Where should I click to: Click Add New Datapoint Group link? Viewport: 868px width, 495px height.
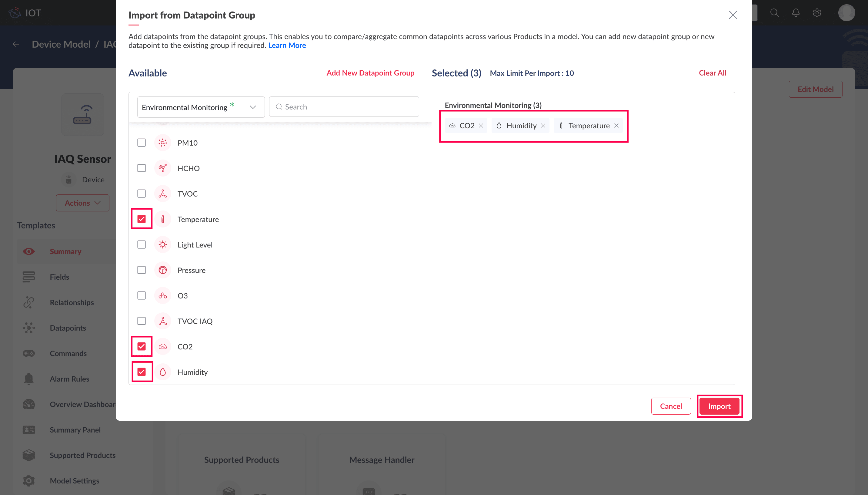370,73
